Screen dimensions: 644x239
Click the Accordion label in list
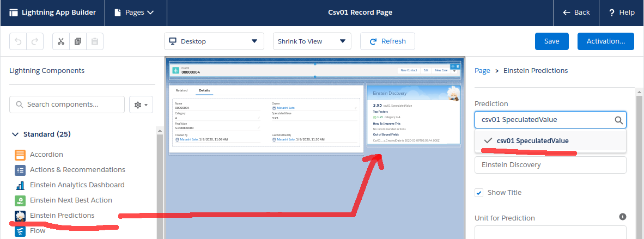(46, 155)
